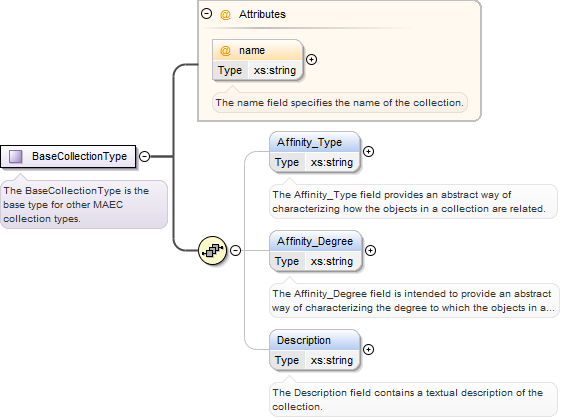Click the name field documentation note
This screenshot has height=420, width=567.
click(340, 103)
